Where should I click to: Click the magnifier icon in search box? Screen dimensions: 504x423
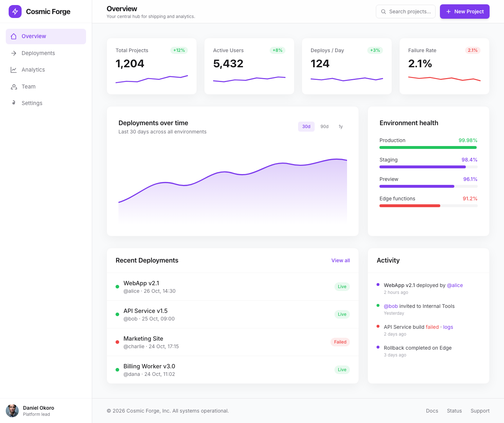click(x=383, y=12)
